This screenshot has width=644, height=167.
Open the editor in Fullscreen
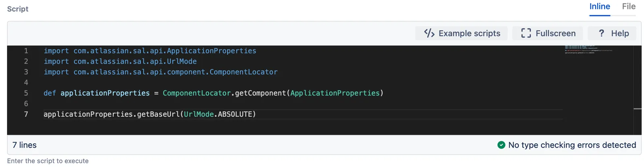coord(548,33)
